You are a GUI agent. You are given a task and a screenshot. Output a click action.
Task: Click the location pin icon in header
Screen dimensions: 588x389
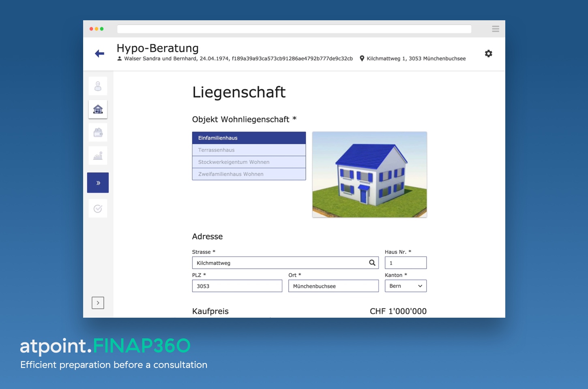point(362,58)
